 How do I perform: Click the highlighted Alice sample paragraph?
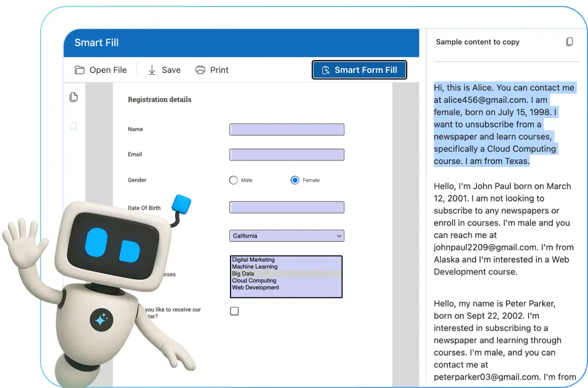[x=504, y=124]
